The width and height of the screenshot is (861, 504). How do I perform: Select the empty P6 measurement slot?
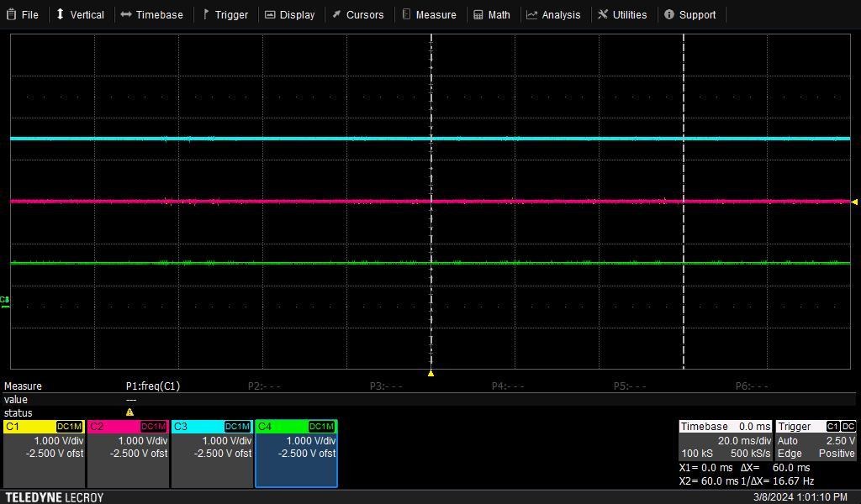[752, 386]
